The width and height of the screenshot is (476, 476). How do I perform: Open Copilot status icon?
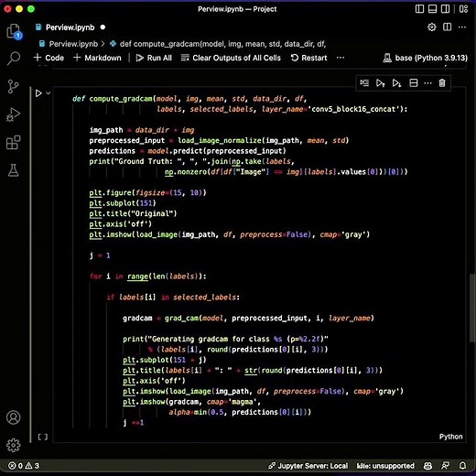pyautogui.click(x=427, y=466)
